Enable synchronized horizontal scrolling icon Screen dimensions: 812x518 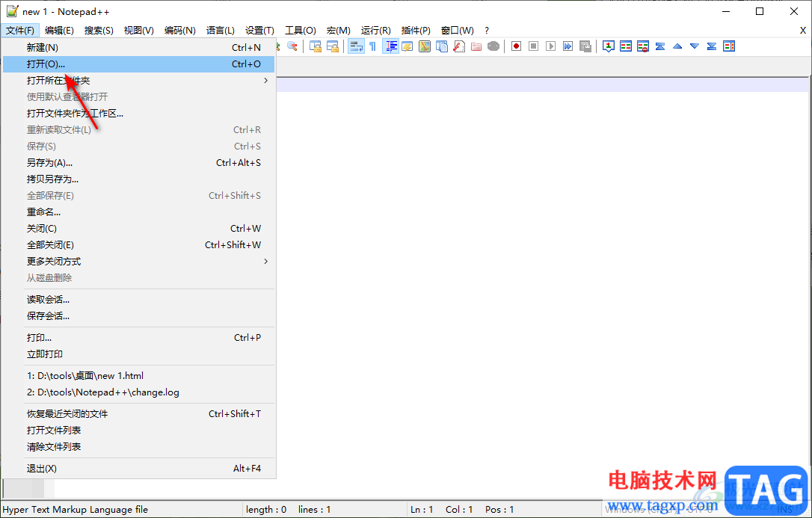[x=333, y=46]
